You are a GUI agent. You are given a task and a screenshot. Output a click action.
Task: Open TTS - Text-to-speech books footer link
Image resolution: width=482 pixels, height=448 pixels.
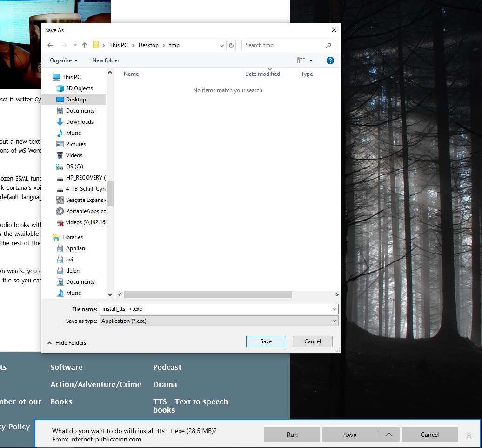point(190,406)
